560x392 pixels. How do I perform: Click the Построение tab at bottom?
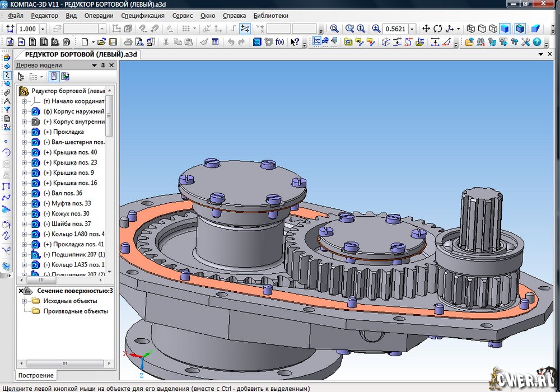(36, 375)
